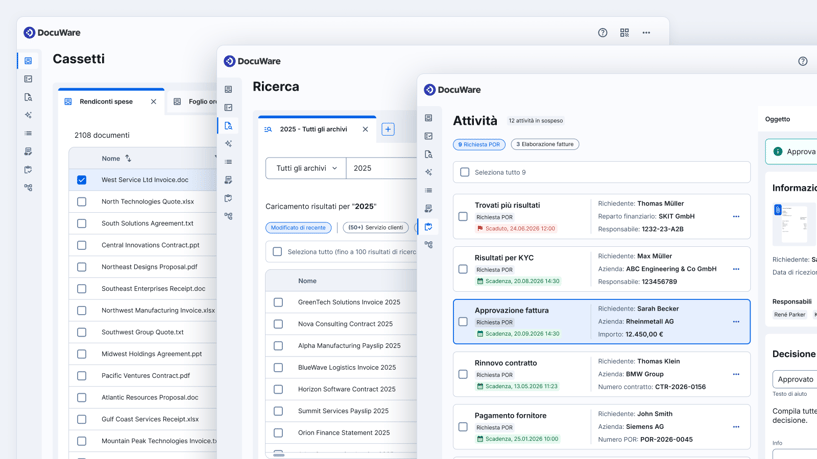Open document search icon in Cassetti window sidebar
This screenshot has width=817, height=459.
[x=28, y=97]
